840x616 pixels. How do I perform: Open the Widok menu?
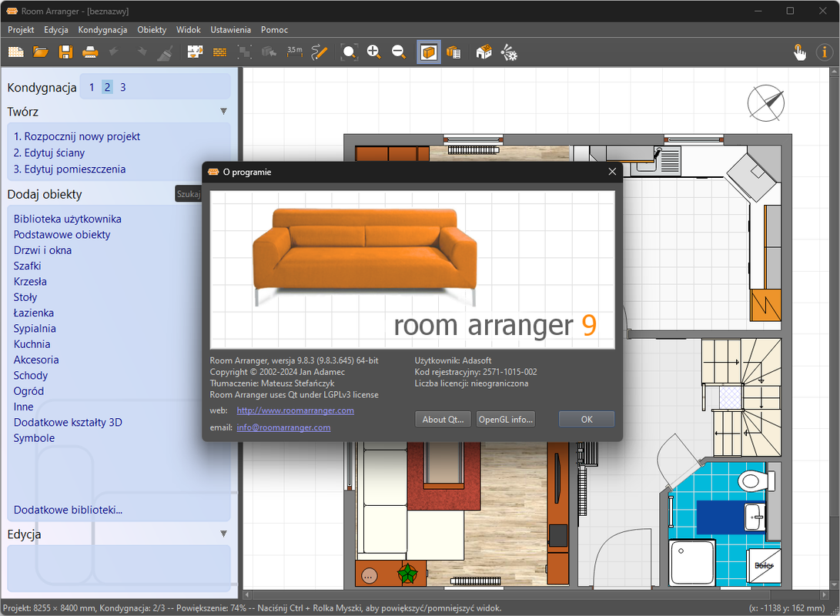(188, 30)
